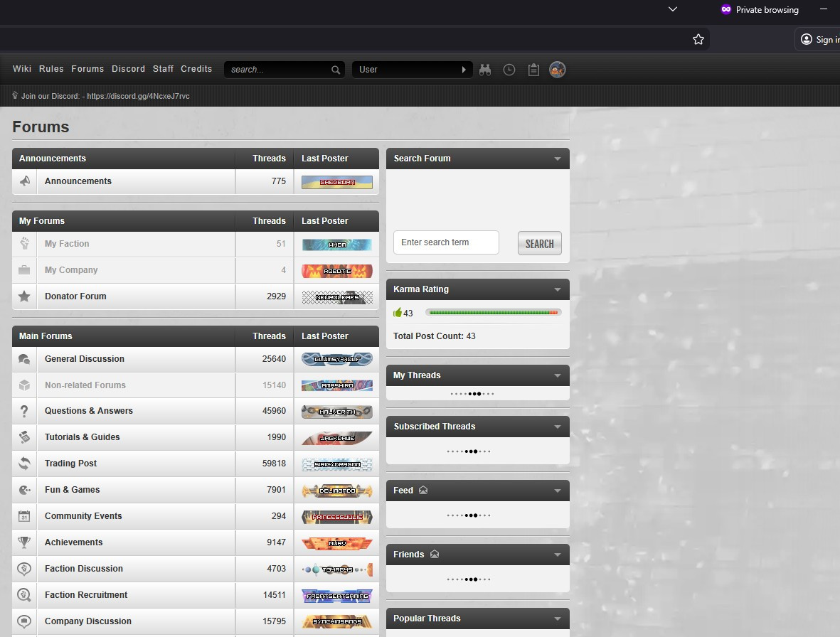The width and height of the screenshot is (840, 637).
Task: Open the User search type dropdown
Action: [412, 70]
